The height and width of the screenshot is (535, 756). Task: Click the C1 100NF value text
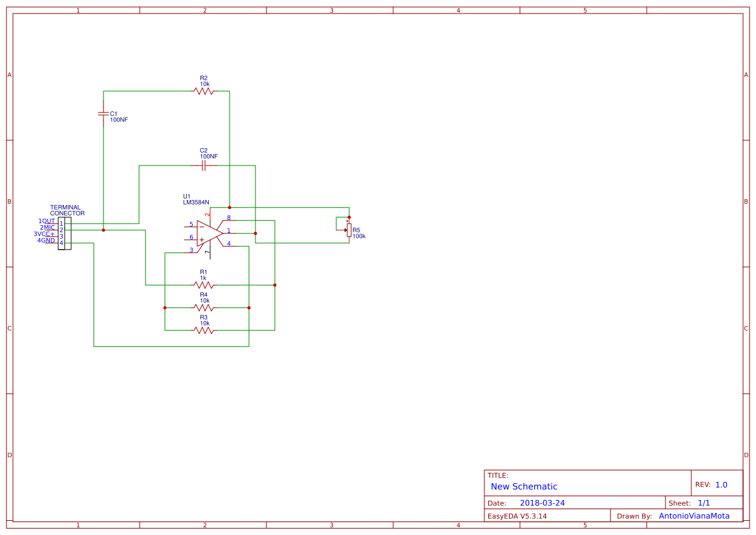coord(119,120)
